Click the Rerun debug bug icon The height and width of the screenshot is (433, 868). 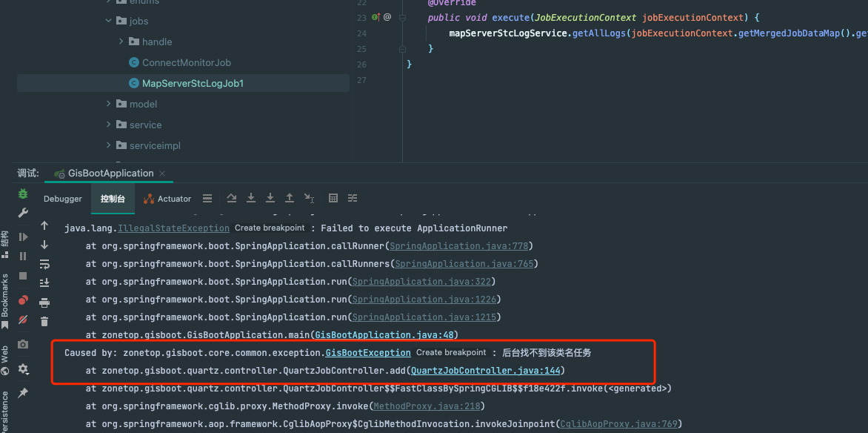point(23,194)
